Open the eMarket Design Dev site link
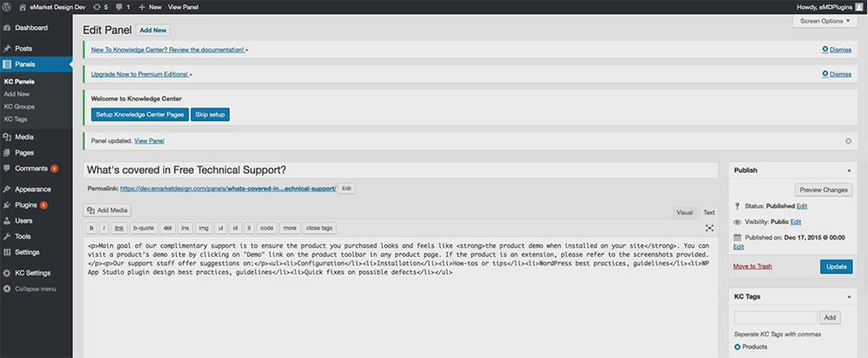 [x=52, y=7]
